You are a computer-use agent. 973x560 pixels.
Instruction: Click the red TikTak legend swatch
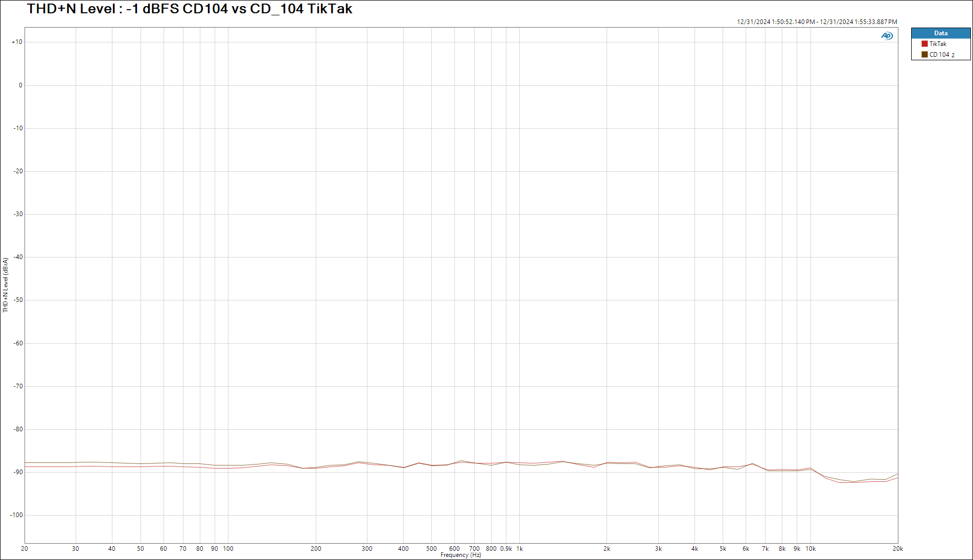924,44
